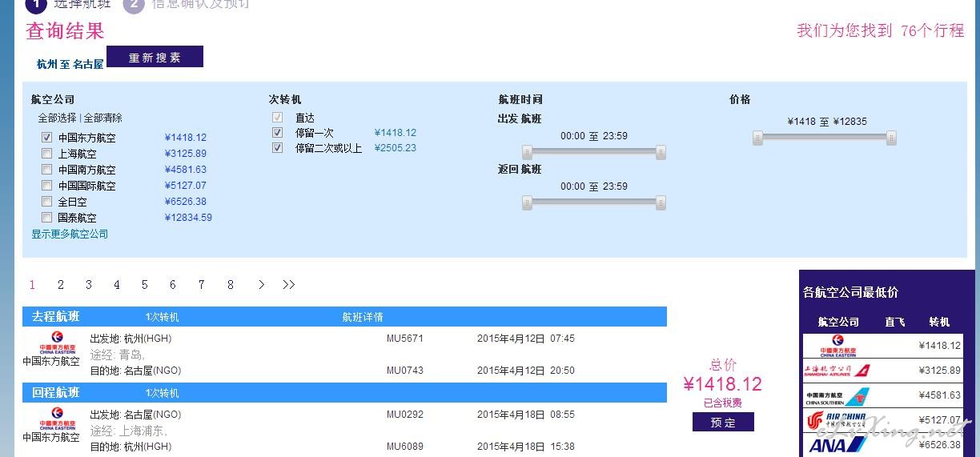
Task: Go to results page 2
Action: tap(61, 284)
